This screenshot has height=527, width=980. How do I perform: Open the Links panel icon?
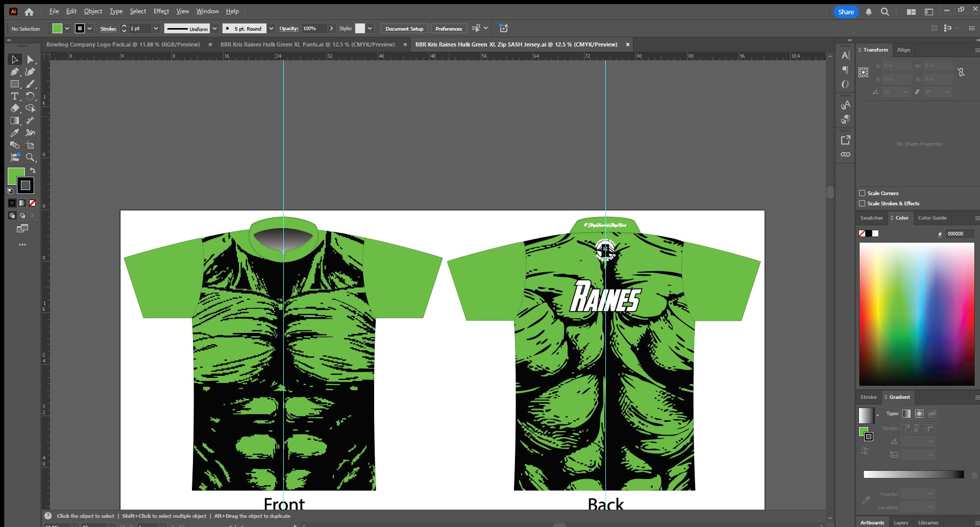click(x=845, y=154)
